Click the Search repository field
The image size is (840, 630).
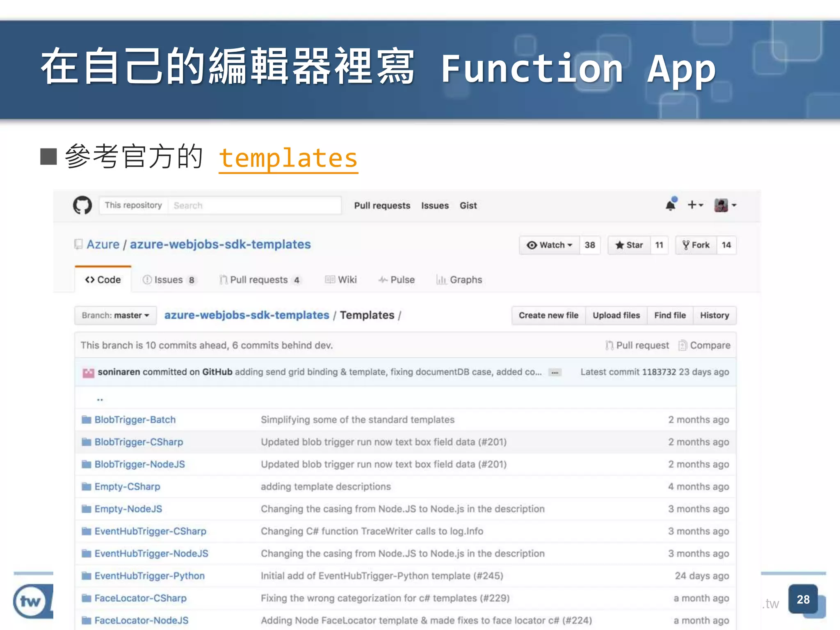pos(254,205)
